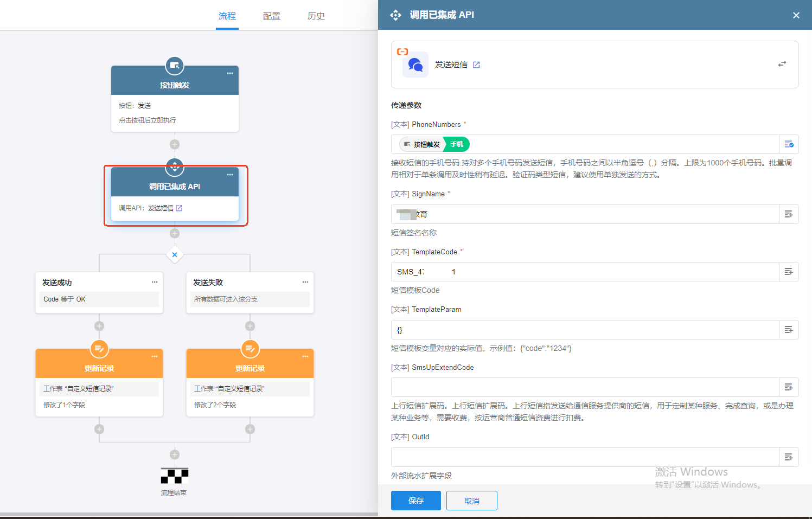Close the 调用已集成 API panel

(x=796, y=15)
